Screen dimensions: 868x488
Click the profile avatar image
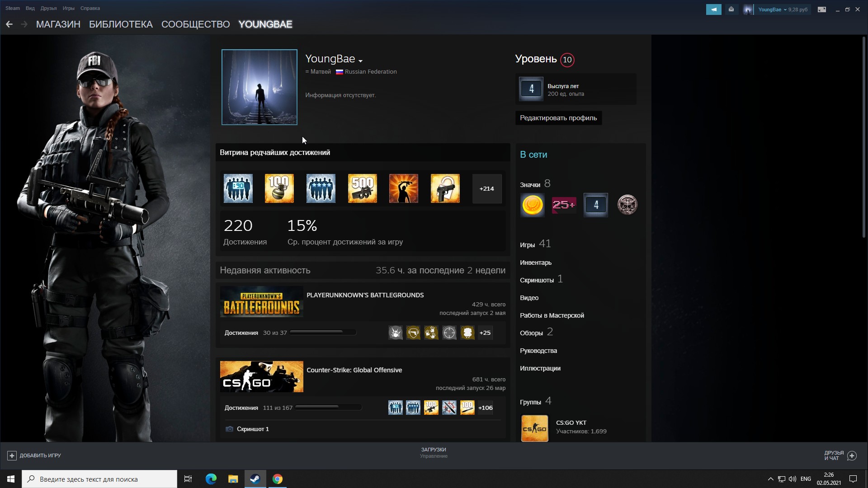[x=259, y=87]
